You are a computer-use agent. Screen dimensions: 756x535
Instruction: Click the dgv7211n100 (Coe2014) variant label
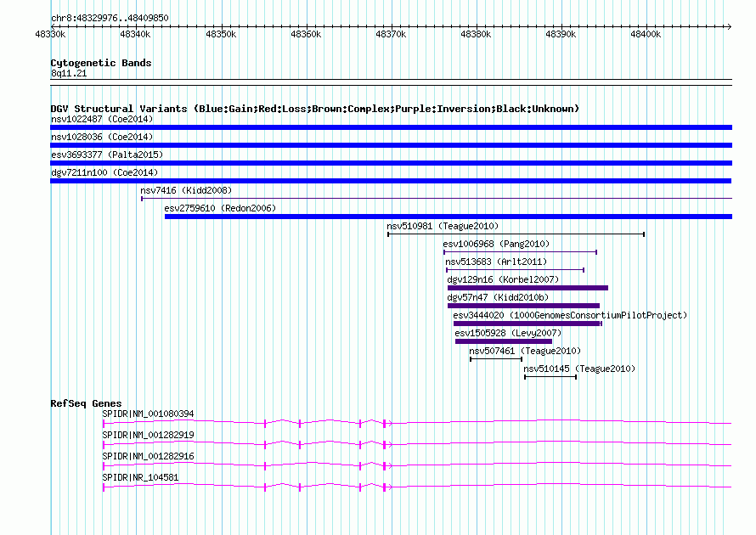[104, 172]
